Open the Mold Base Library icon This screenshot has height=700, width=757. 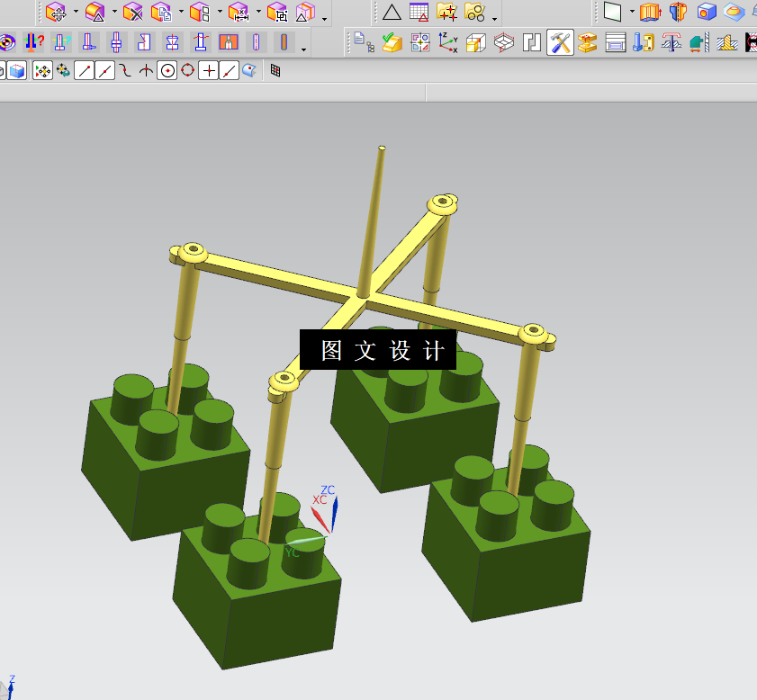[x=616, y=42]
